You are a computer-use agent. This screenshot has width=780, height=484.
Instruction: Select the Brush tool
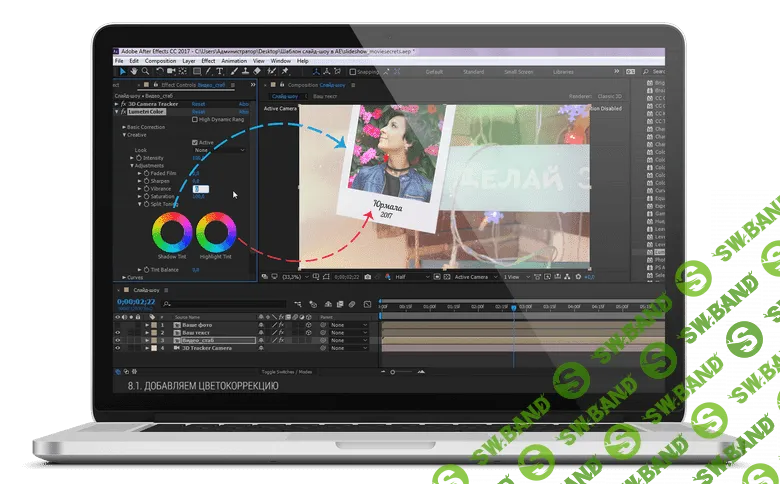(x=234, y=72)
